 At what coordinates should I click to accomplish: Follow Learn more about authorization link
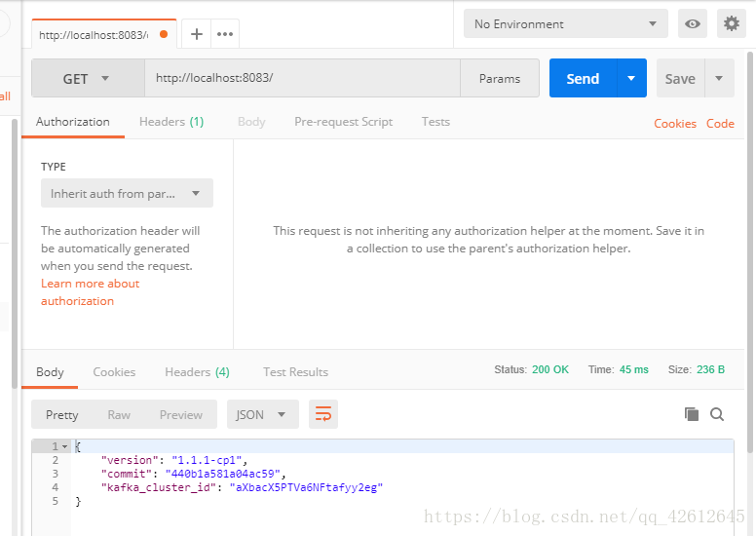(91, 292)
